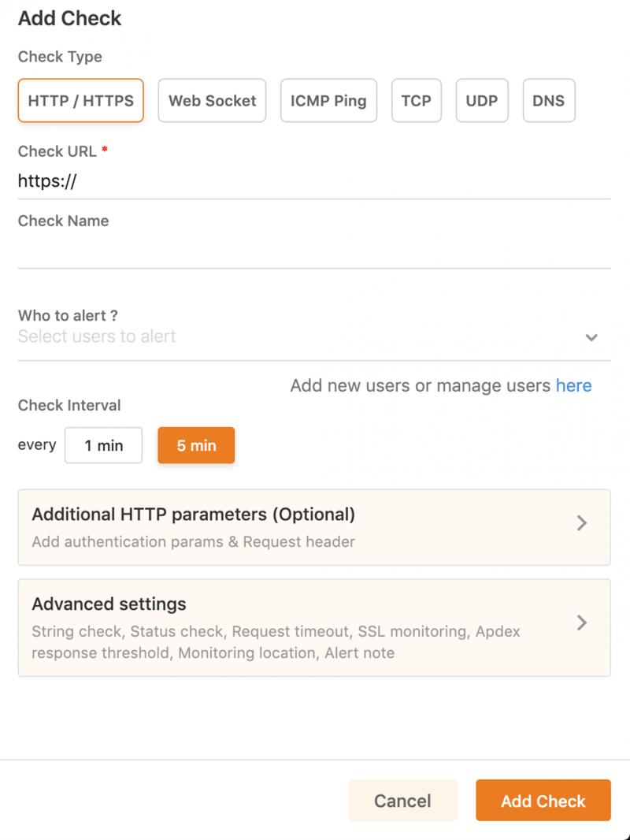Follow the "here" link to manage users

573,385
